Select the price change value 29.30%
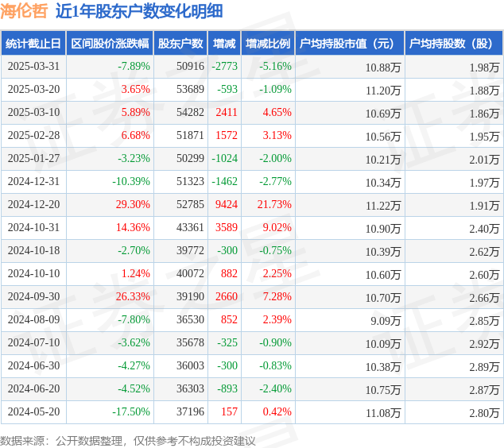The height and width of the screenshot is (448, 504). 133,205
